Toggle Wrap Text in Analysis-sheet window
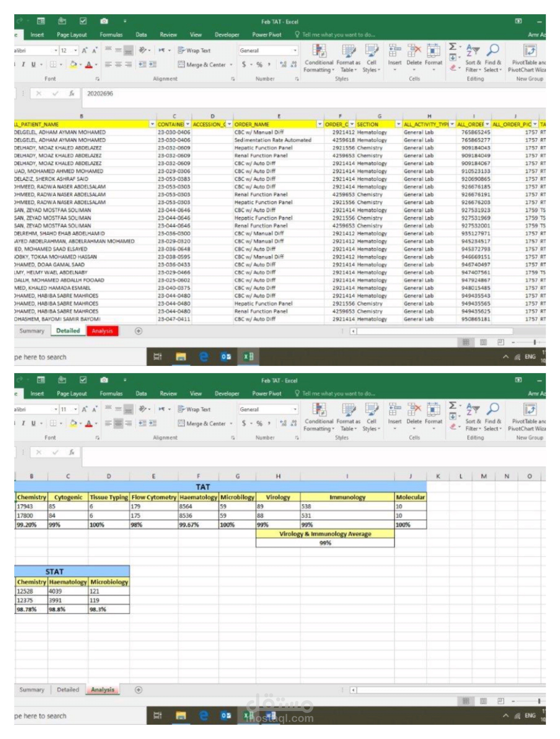560x739 pixels. click(194, 409)
